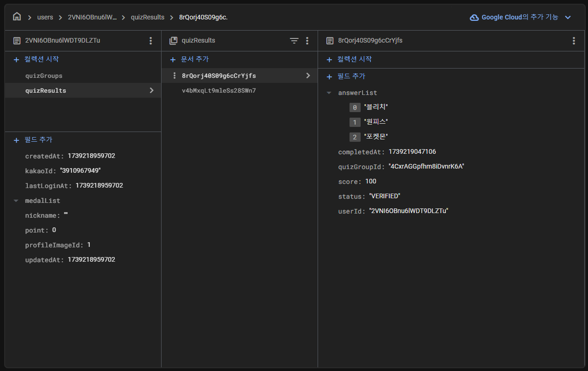Screen dimensions: 588x371
Task: Click the chevron on the 8rQorj40S09g6cCrYjfs row
Action: tap(308, 75)
